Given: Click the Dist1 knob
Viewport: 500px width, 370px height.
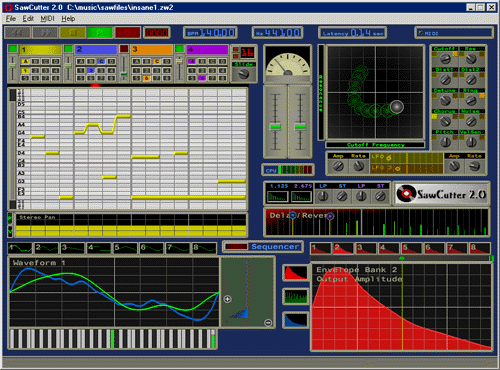Looking at the screenshot, I should 445,80.
